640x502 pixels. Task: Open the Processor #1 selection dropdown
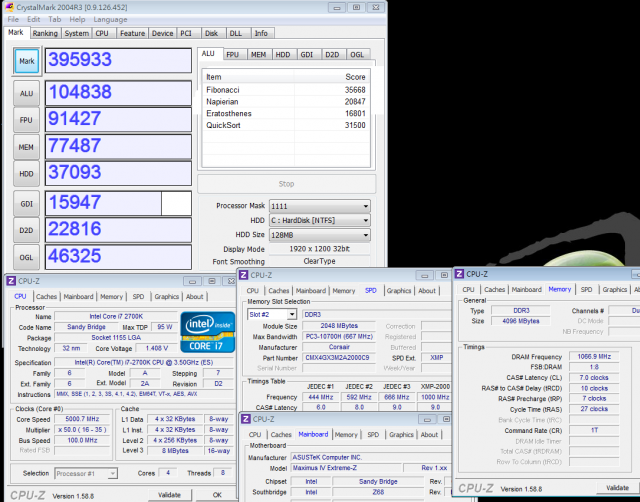click(86, 473)
